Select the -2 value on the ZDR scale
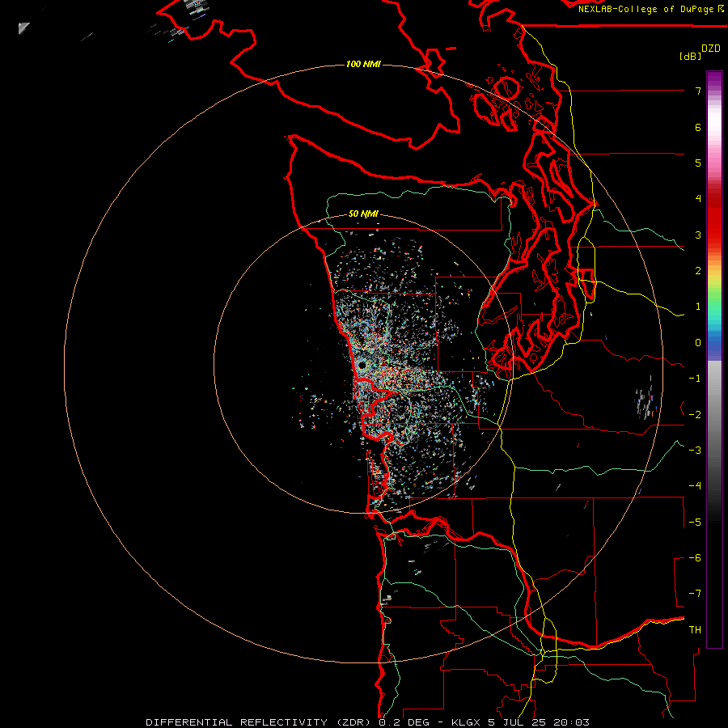 [x=695, y=414]
